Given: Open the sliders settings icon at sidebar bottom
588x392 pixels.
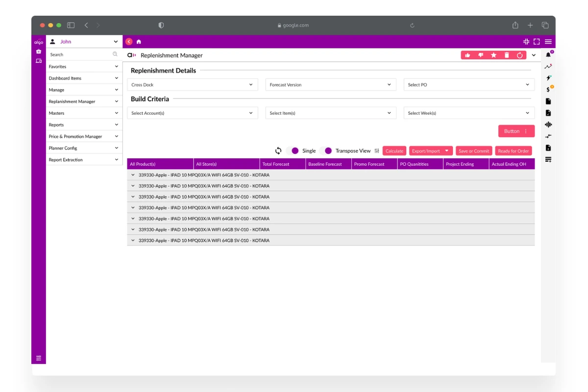Looking at the screenshot, I should click(39, 358).
